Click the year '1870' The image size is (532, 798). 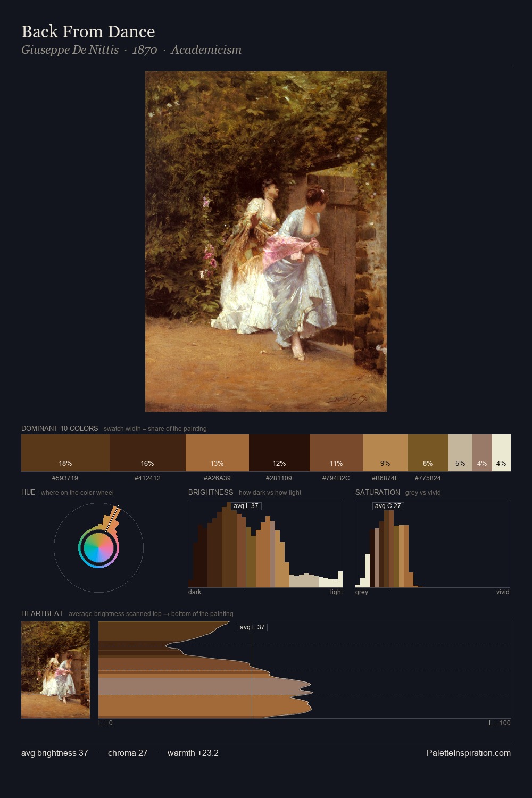coord(145,50)
